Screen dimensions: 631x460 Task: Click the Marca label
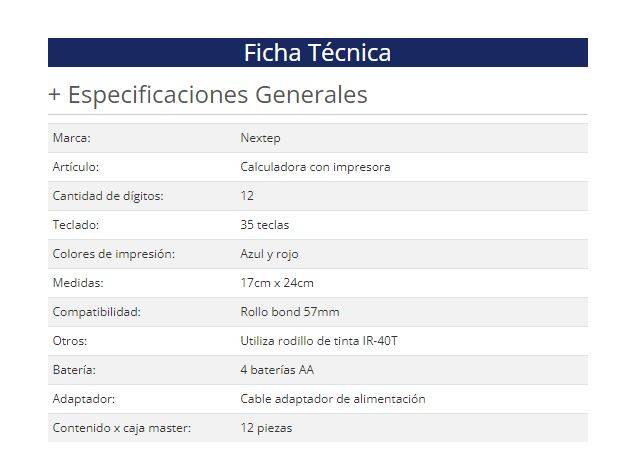click(72, 138)
